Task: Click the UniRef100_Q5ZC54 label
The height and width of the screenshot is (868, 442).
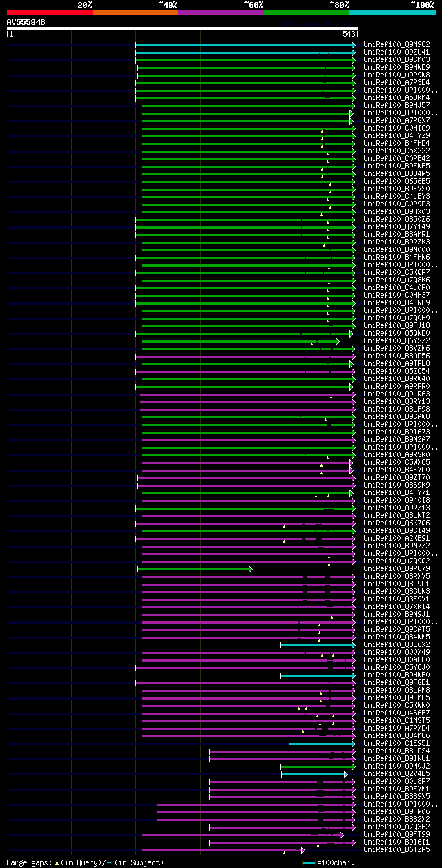Action: coord(396,371)
